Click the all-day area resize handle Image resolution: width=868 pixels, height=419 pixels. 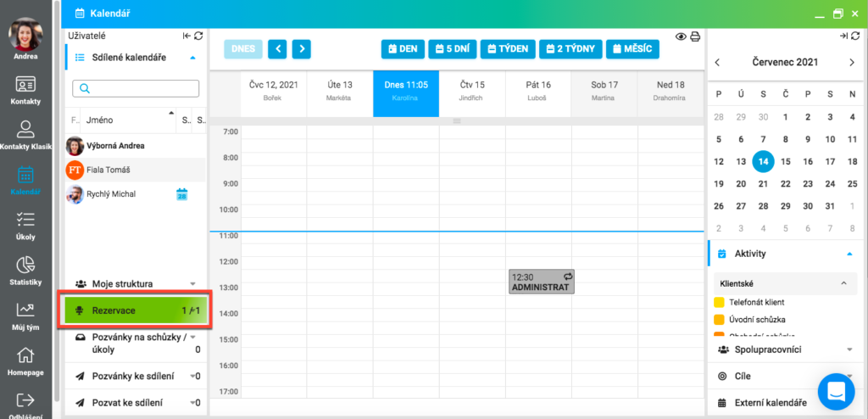point(457,120)
